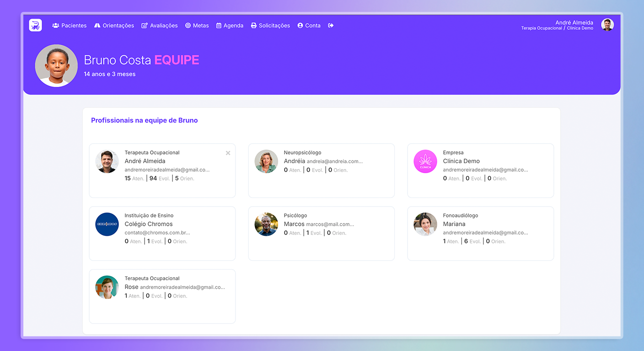Image resolution: width=644 pixels, height=351 pixels.
Task: Click Bruno Costa's profile photo
Action: click(56, 65)
